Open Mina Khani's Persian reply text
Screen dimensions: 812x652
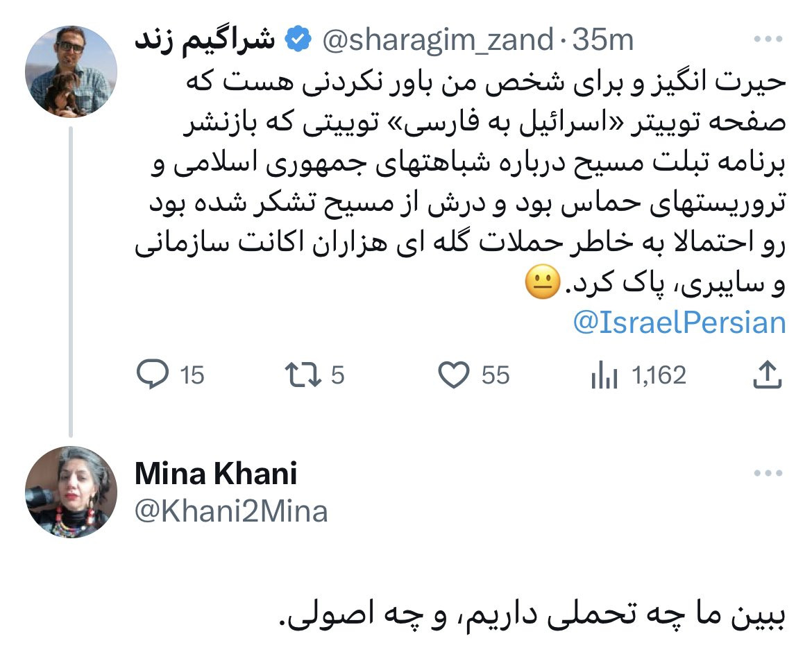[532, 616]
